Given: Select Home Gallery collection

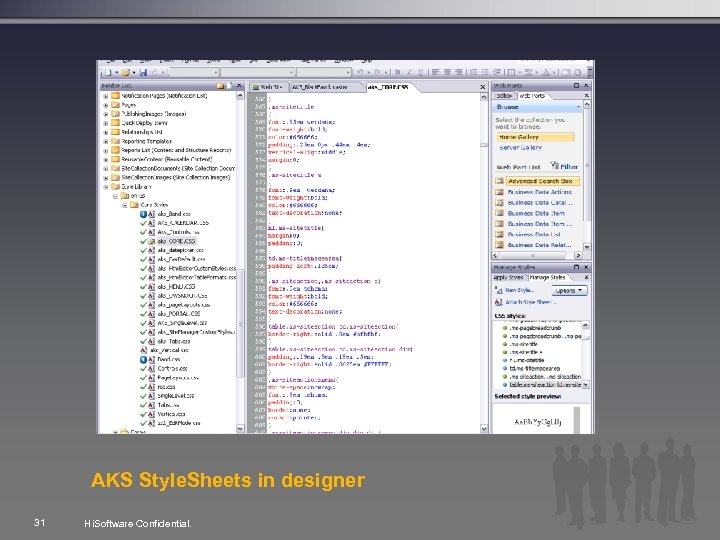Looking at the screenshot, I should pos(535,137).
